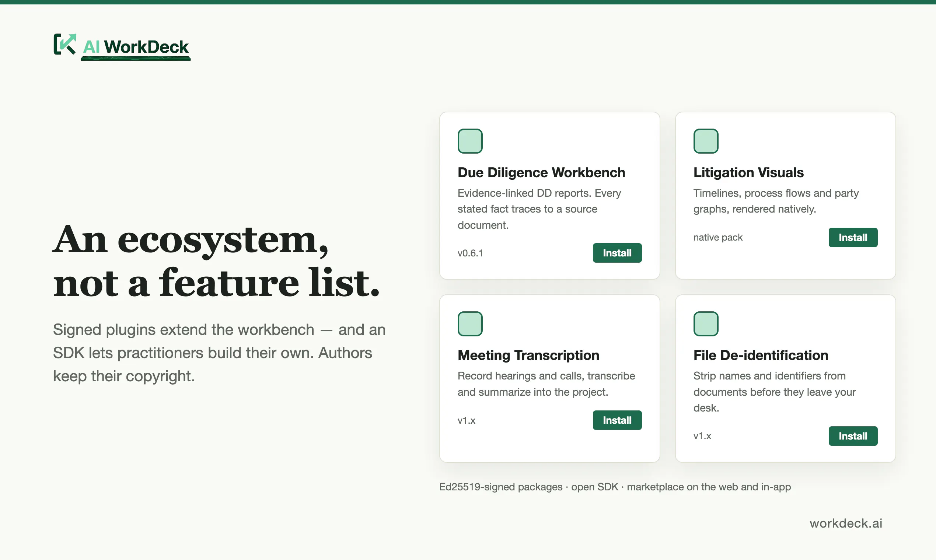
Task: Click the File De-identification plugin icon
Action: point(706,324)
